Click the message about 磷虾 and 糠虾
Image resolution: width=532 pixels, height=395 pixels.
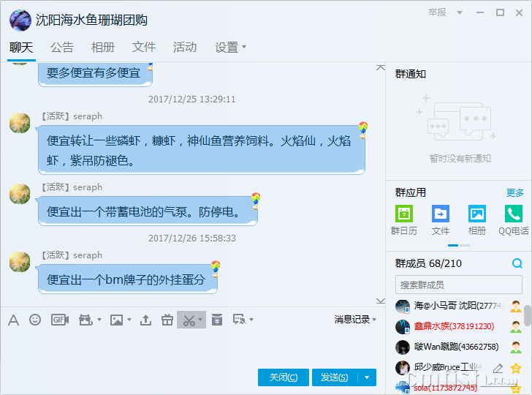(x=202, y=151)
